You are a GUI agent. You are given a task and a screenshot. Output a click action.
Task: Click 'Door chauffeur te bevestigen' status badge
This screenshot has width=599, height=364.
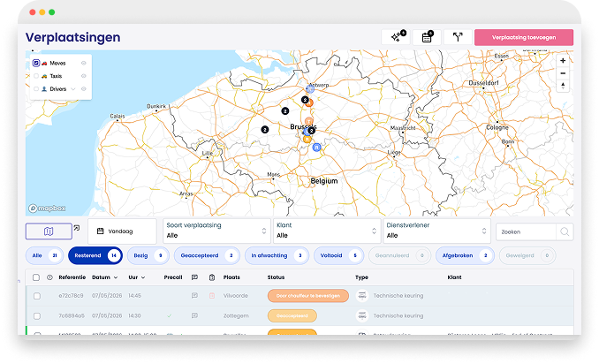[308, 296]
